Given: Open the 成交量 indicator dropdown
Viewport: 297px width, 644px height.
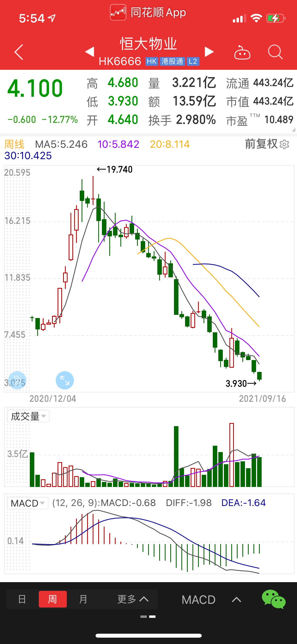Looking at the screenshot, I should point(28,416).
